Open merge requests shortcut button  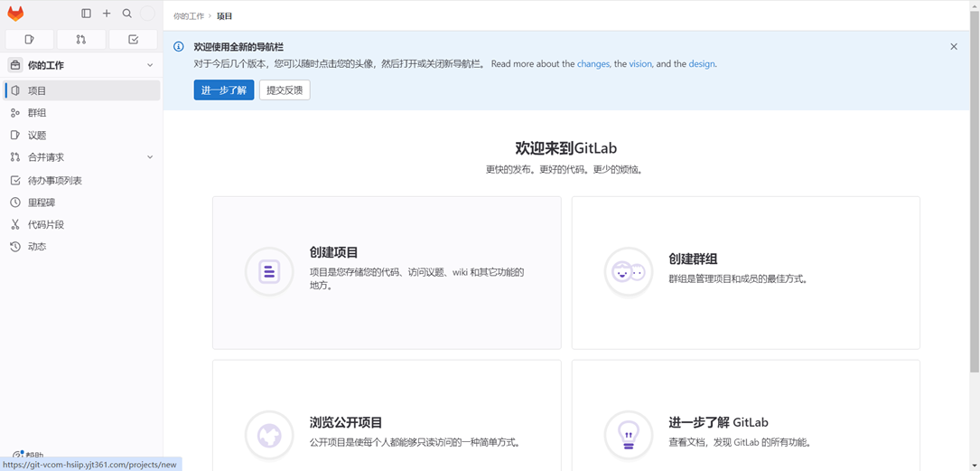[x=81, y=40]
